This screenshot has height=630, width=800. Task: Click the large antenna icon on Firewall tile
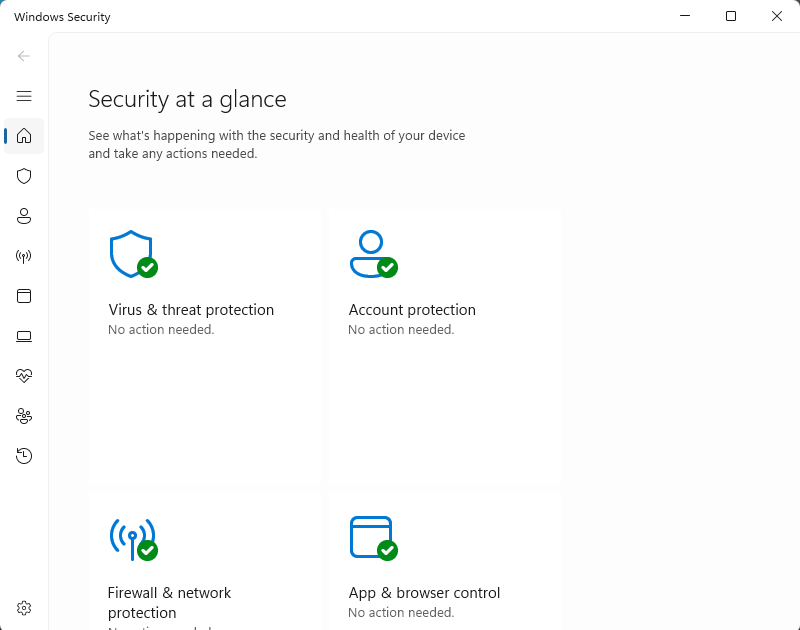[x=131, y=538]
